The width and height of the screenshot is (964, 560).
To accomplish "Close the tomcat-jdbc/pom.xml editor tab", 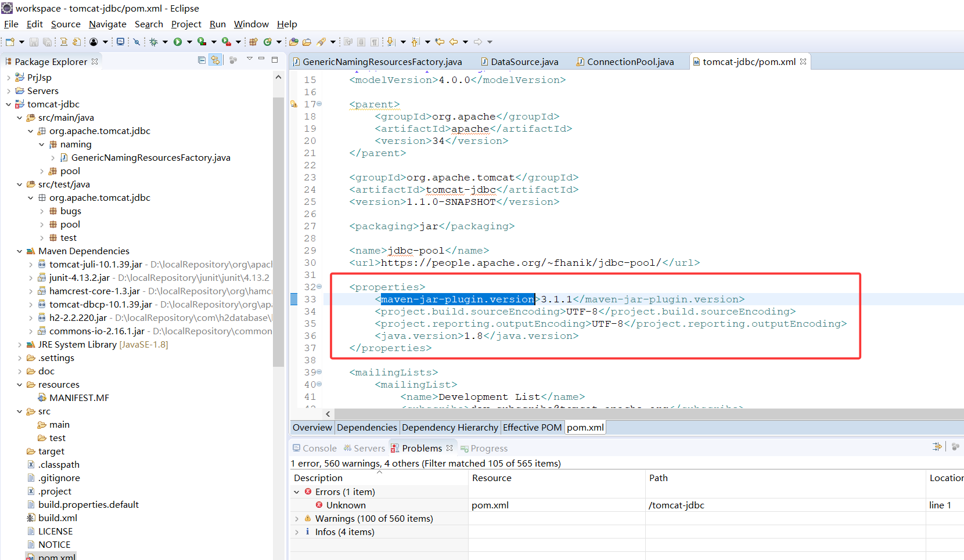I will [x=803, y=62].
